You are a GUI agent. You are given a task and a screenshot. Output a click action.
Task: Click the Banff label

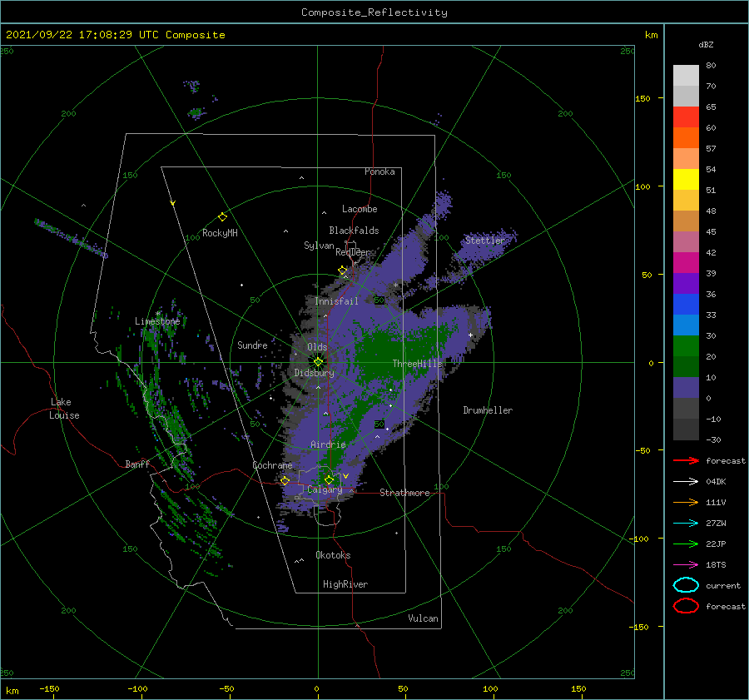(x=137, y=464)
